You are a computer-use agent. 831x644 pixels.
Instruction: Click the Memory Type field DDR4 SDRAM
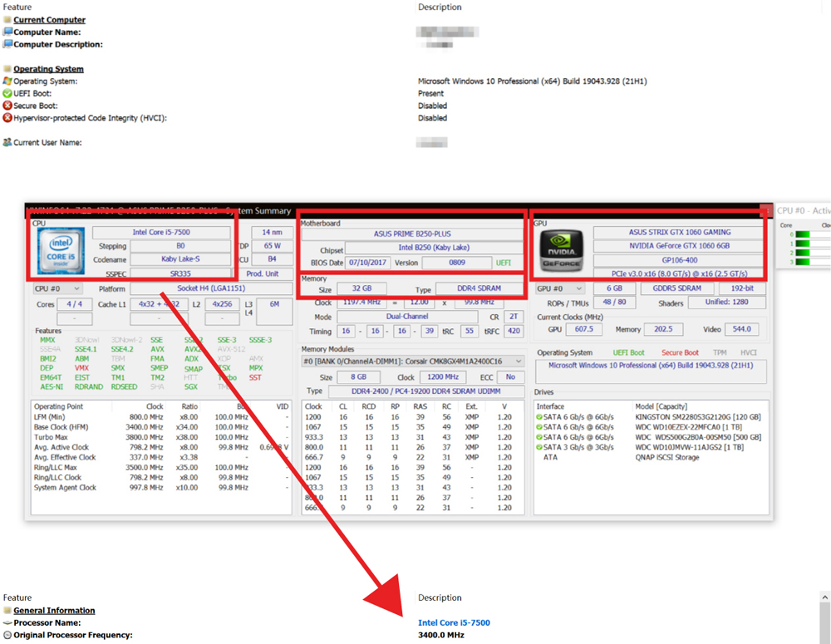point(479,288)
